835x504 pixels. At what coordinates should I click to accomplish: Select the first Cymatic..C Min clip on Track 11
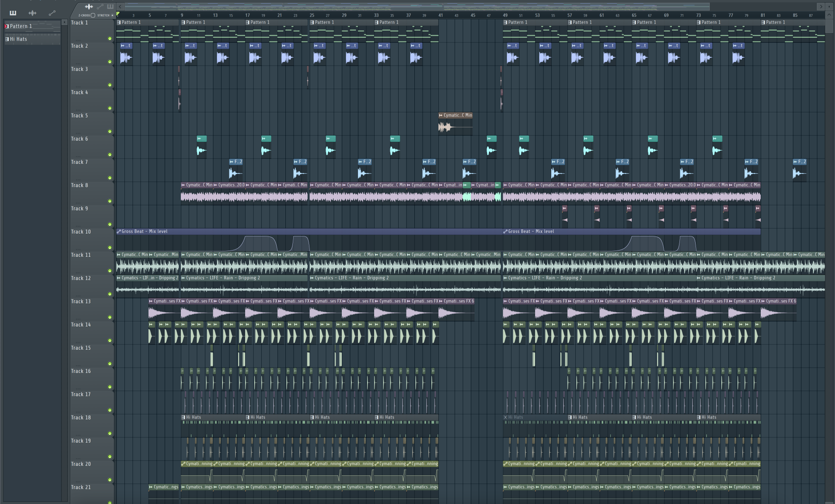[x=133, y=263]
